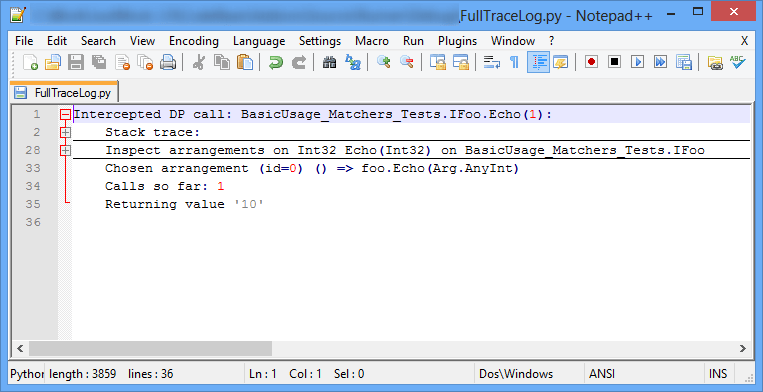The width and height of the screenshot is (763, 392).
Task: Open the Search menu
Action: point(98,41)
